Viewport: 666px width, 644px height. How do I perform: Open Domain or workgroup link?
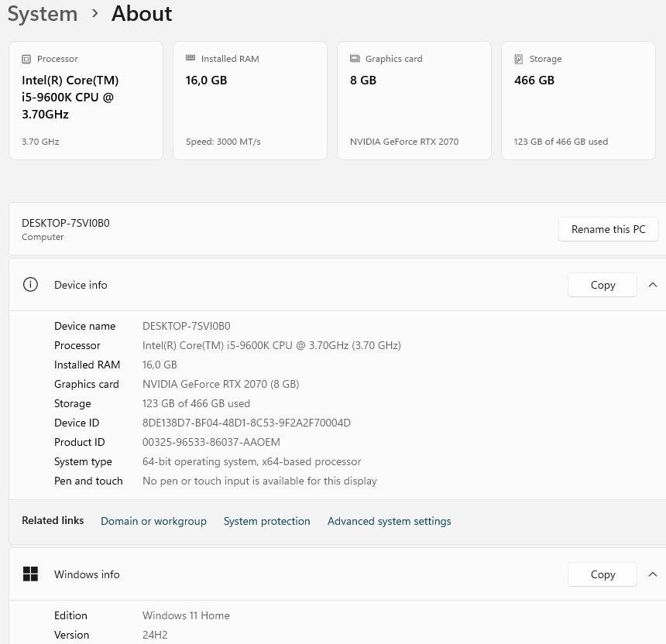(x=153, y=521)
